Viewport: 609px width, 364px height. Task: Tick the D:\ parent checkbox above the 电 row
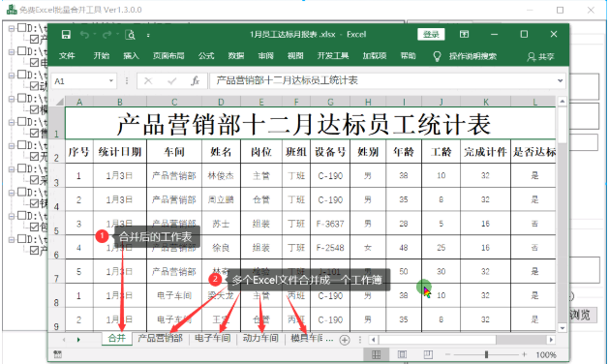[21, 51]
